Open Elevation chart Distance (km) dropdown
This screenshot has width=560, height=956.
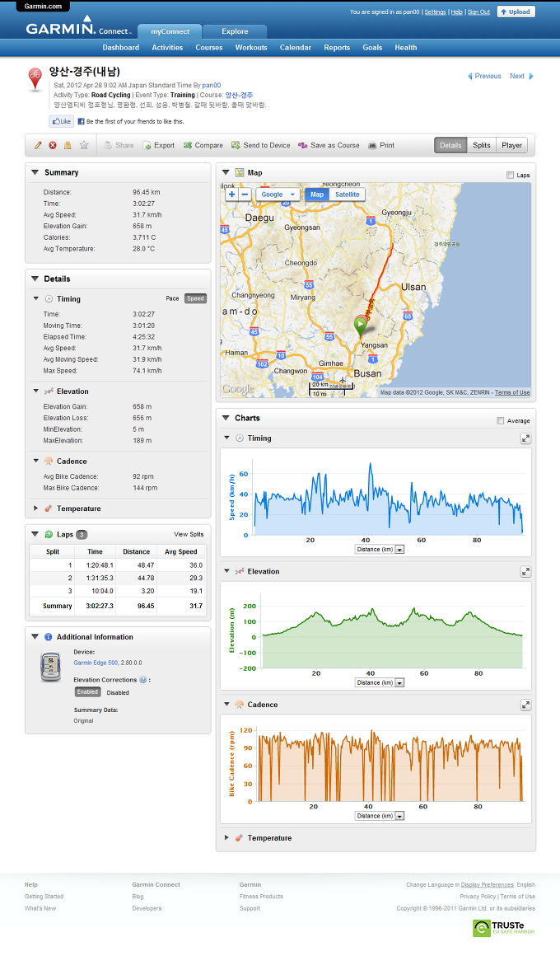pos(380,683)
